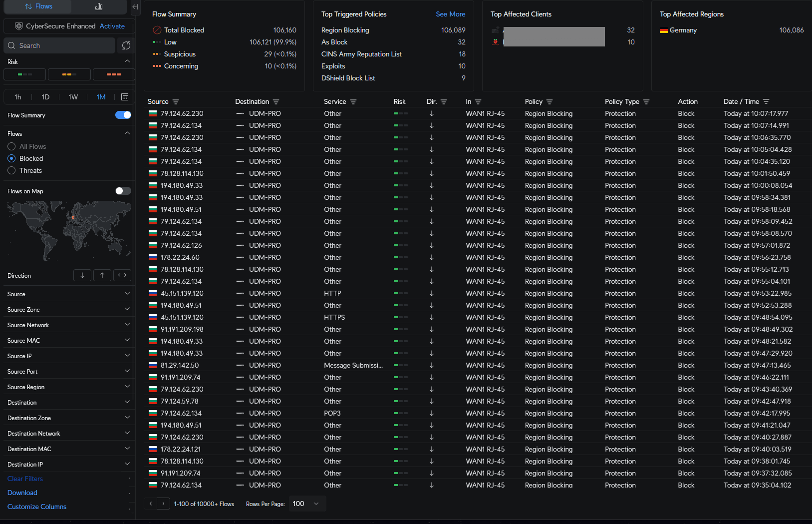Filter by concerning red risk level
The width and height of the screenshot is (812, 524).
coord(114,74)
